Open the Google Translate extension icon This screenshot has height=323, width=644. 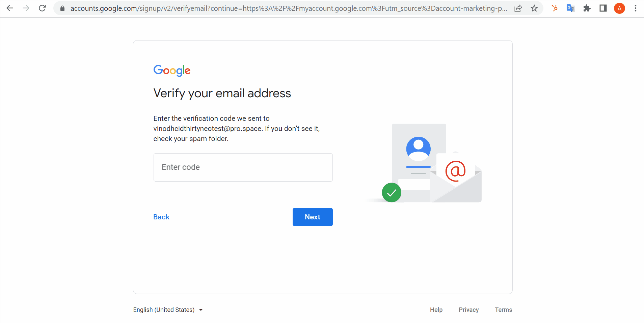[x=571, y=8]
